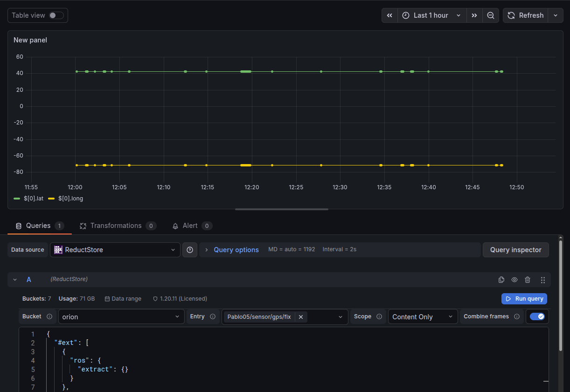The image size is (570, 392).
Task: Grab the query A drag handle
Action: pos(543,280)
